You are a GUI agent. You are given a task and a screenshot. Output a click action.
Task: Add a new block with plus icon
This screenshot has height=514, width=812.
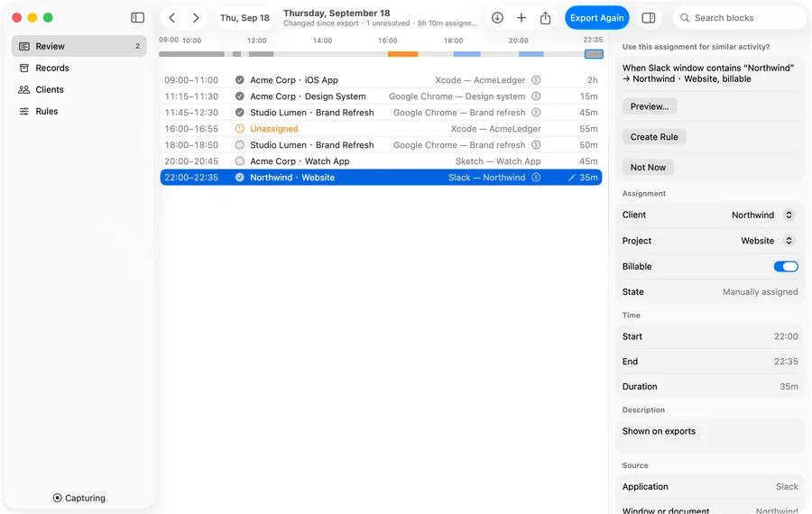click(x=521, y=18)
